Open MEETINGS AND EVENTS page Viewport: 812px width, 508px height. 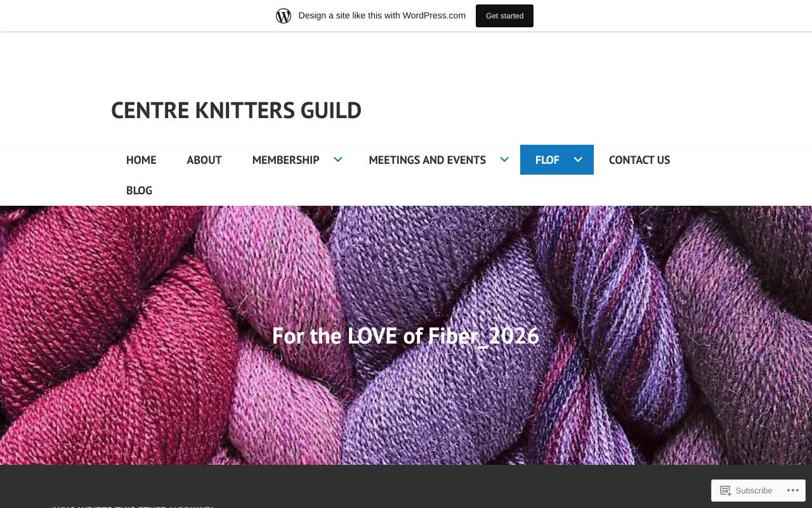click(427, 159)
